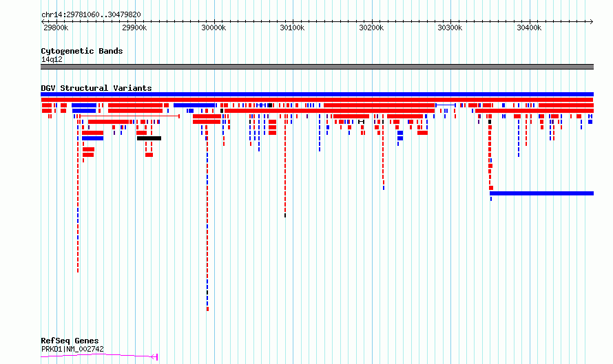Viewport: 613px width, 364px height.
Task: Click the 29900k ruler label
Action: (134, 28)
